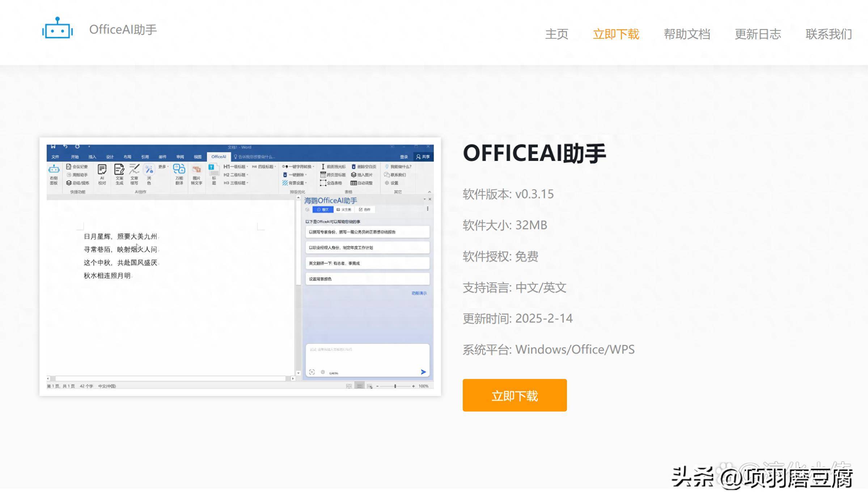Image resolution: width=868 pixels, height=503 pixels.
Task: Switch to the 插入 ribbon tab
Action: click(92, 157)
